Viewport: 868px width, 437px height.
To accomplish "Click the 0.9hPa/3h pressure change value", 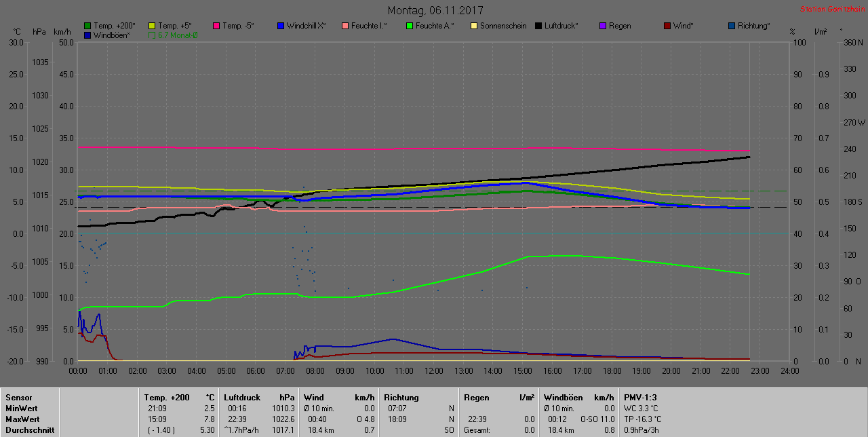I will 641,430.
